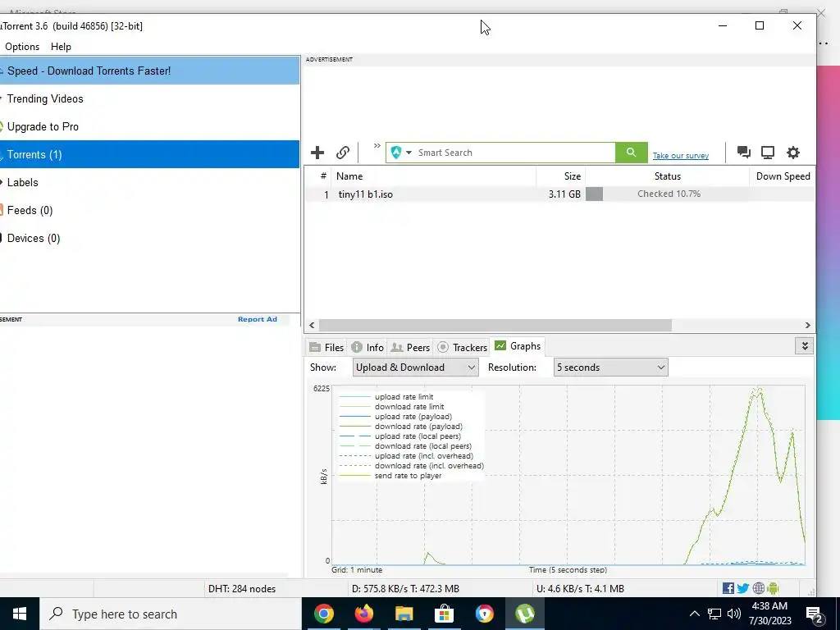The height and width of the screenshot is (630, 840).
Task: Click the 3.11 GB size cell
Action: 564,194
